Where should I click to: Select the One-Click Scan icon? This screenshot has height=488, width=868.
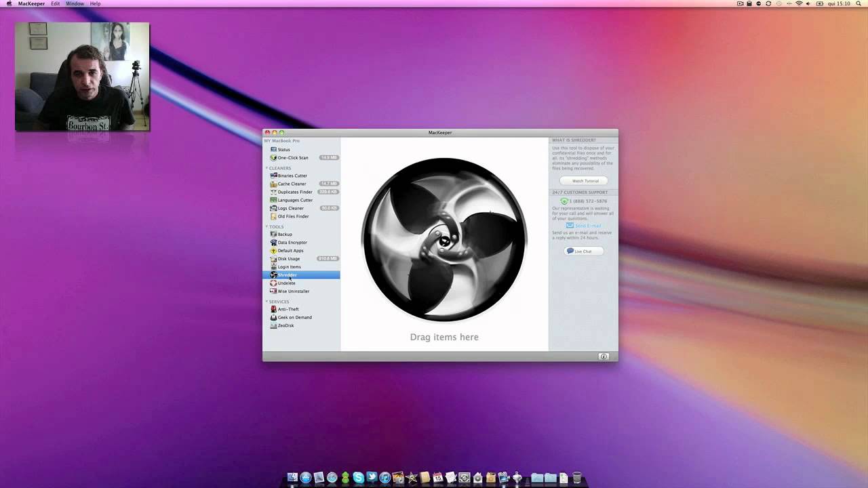tap(273, 157)
